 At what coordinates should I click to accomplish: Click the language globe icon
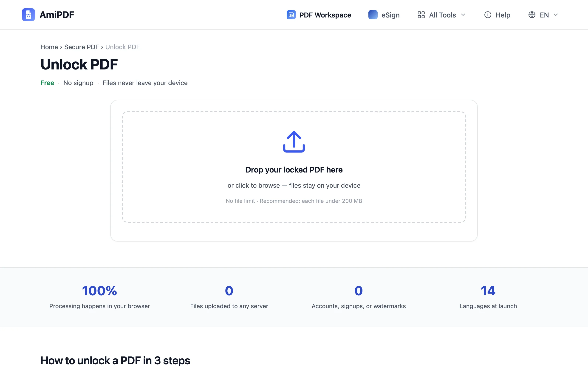(x=532, y=15)
